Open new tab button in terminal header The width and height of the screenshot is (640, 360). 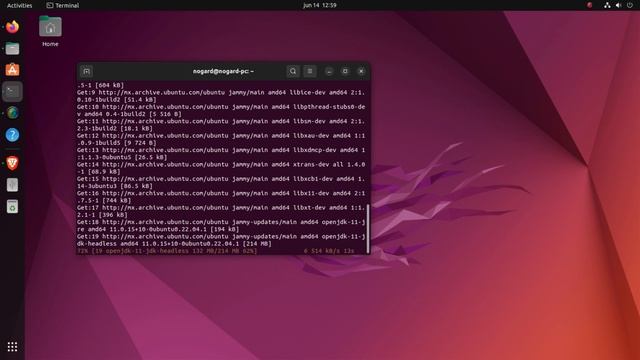[x=87, y=71]
